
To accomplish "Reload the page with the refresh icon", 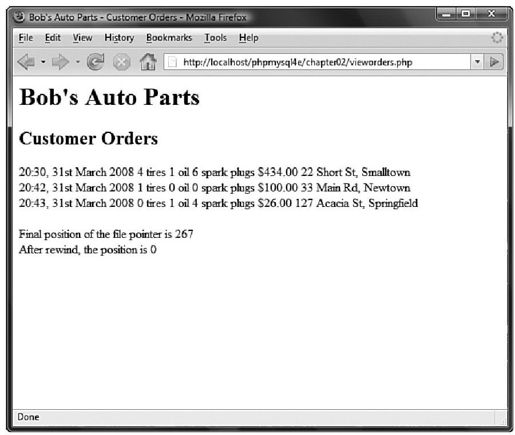I will click(95, 62).
